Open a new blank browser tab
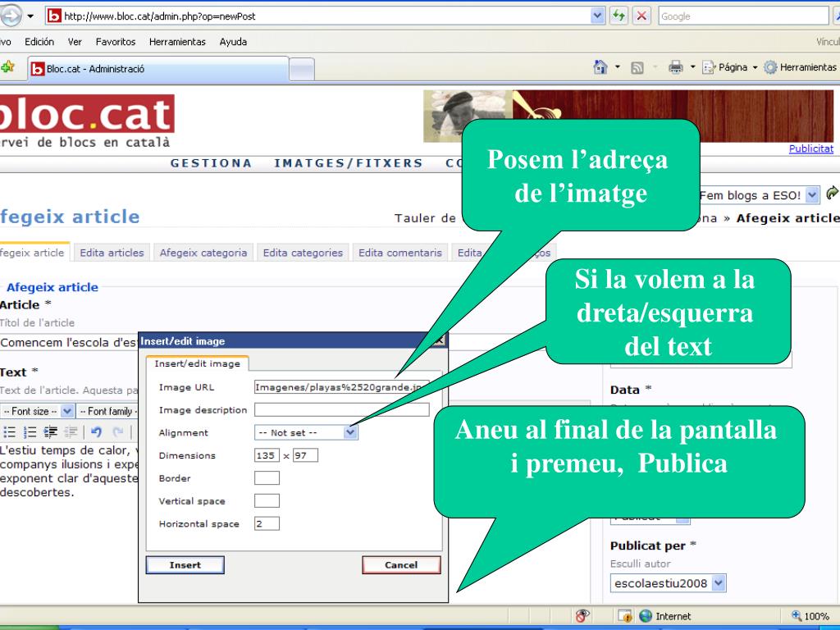Image resolution: width=840 pixels, height=630 pixels. point(302,70)
